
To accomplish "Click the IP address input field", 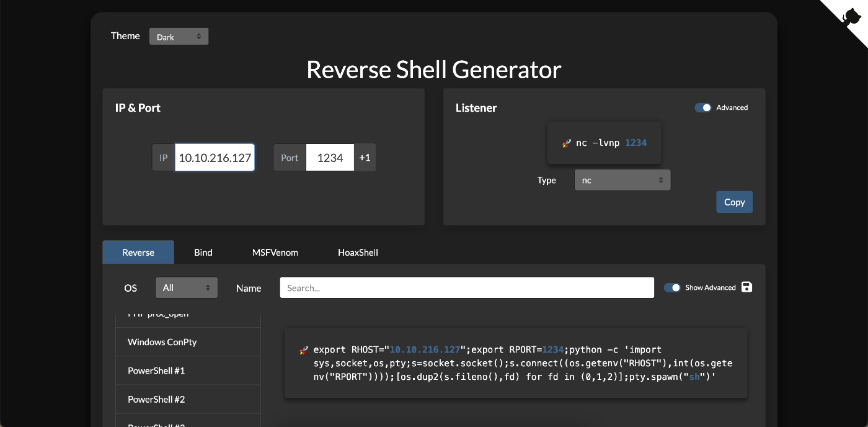I will pos(215,158).
